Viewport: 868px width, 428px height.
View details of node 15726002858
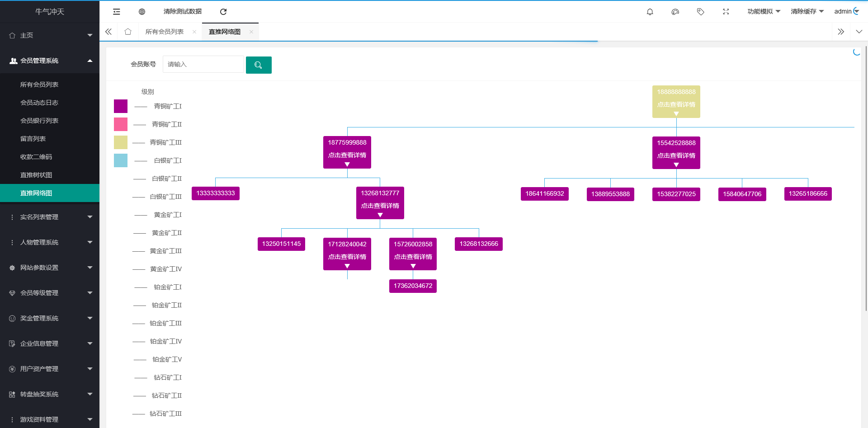413,257
